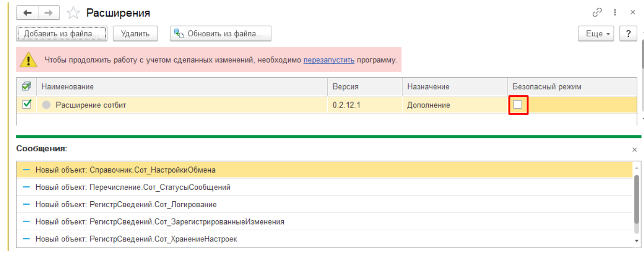Select message РегистрСведений.Сот_Логирование

click(324, 205)
